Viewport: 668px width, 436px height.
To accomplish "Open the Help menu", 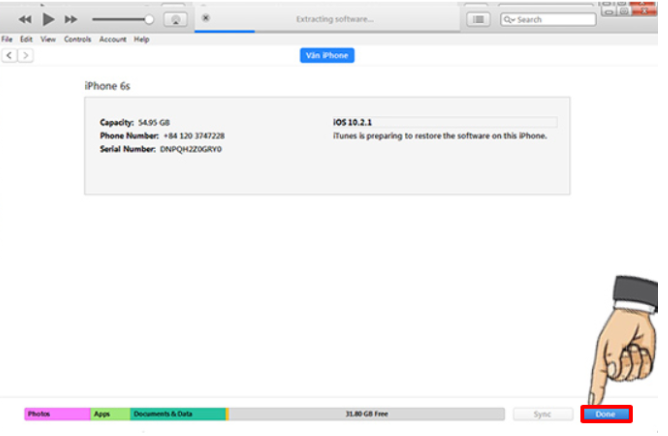I will [x=141, y=39].
